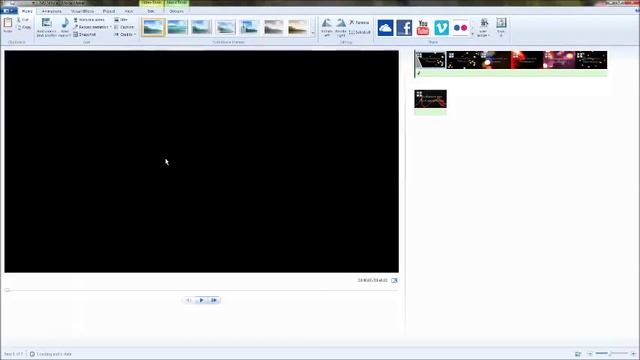Select the first storyboard clip thumbnail
This screenshot has height=360, width=640.
pos(431,60)
